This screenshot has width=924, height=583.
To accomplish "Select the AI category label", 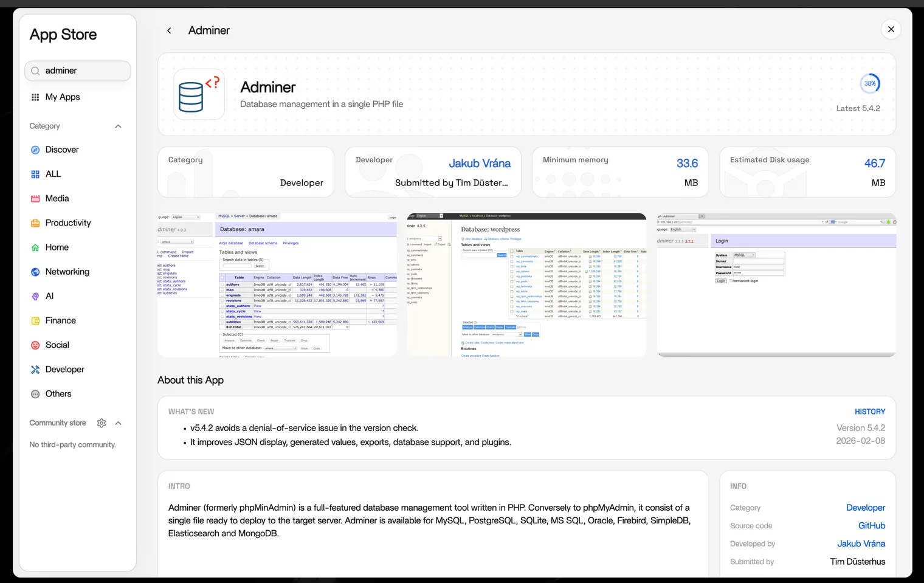I will pos(50,296).
